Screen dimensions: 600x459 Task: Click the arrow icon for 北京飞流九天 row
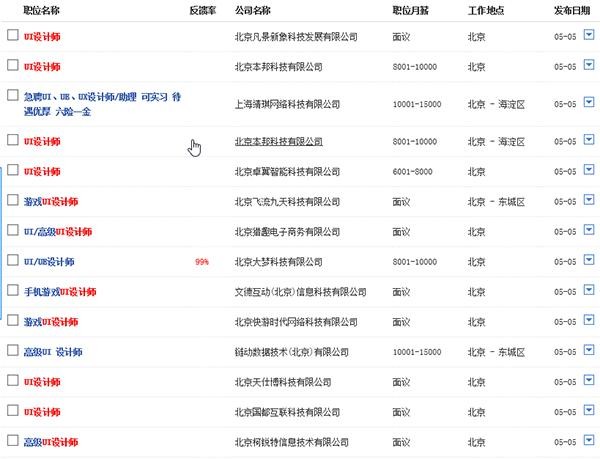tap(588, 200)
